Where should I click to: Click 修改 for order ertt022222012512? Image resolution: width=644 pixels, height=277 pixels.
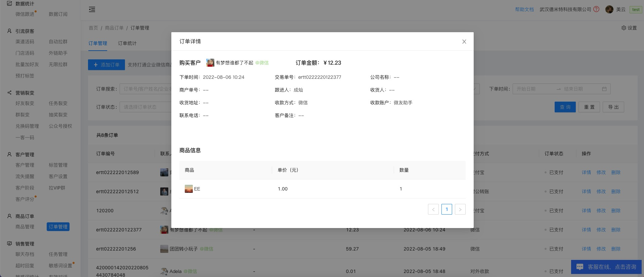coord(601,191)
